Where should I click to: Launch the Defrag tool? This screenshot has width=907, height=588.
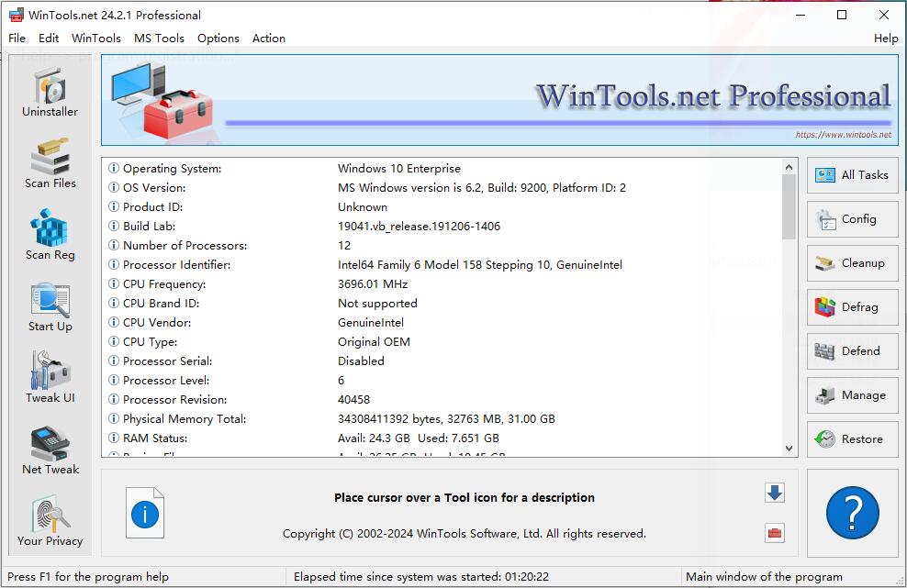pyautogui.click(x=852, y=307)
